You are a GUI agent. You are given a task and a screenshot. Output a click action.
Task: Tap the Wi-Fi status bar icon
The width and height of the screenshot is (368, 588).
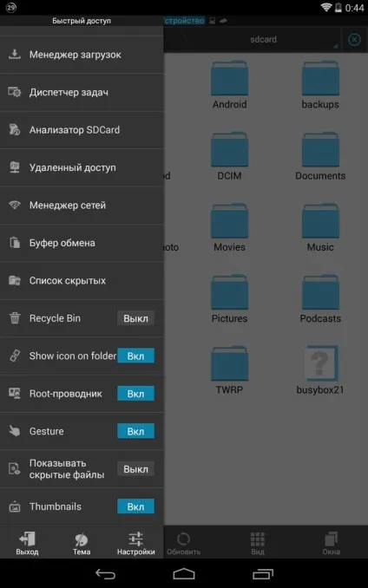(326, 7)
